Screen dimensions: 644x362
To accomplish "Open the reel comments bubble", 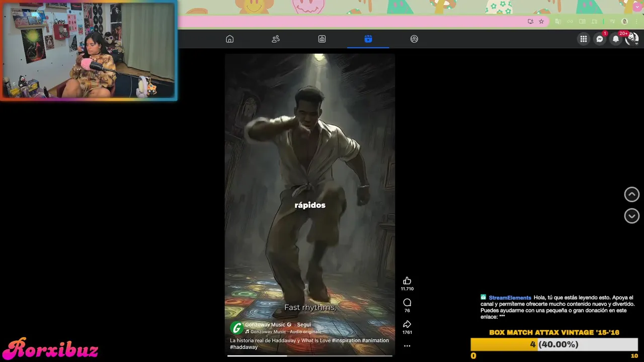I will (407, 302).
